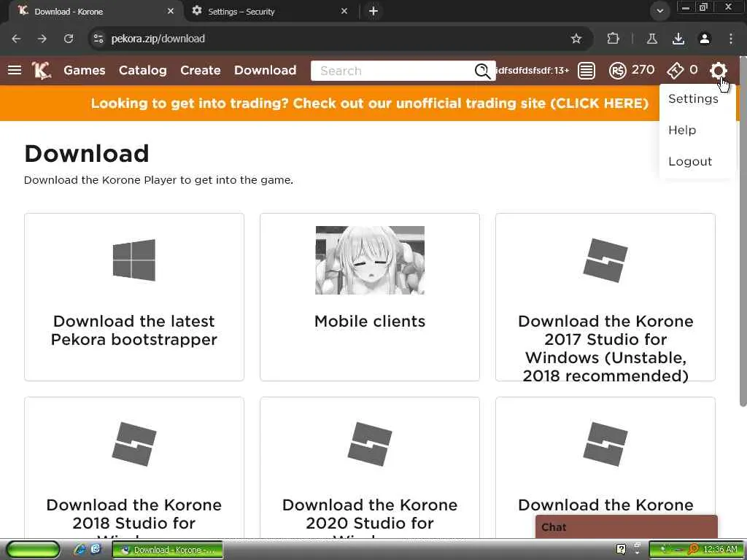Viewport: 747px width, 560px height.
Task: Click the Mobile clients anime thumbnail
Action: tap(370, 260)
